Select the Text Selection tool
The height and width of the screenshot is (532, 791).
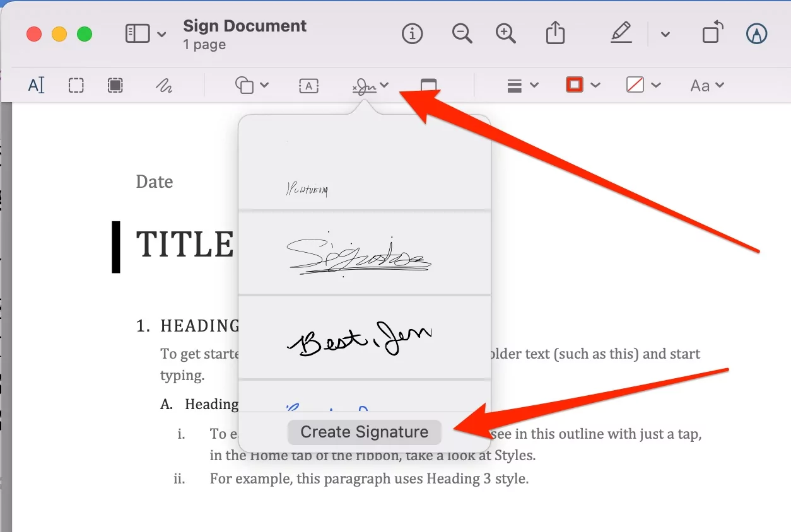(x=37, y=85)
